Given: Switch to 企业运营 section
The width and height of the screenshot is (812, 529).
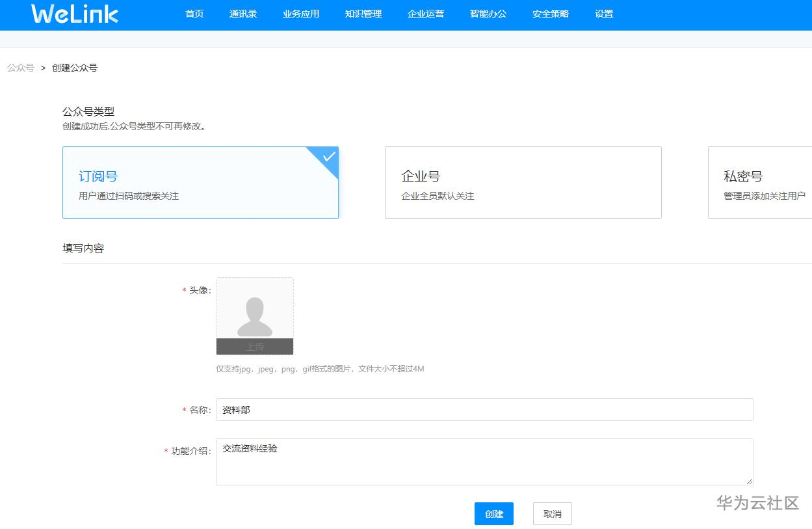Looking at the screenshot, I should click(x=426, y=14).
